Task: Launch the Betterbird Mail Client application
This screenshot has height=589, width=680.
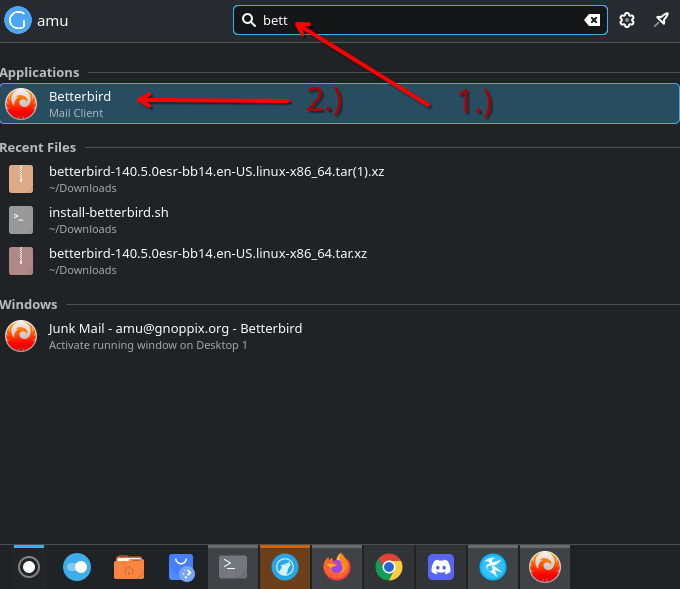Action: tap(80, 104)
